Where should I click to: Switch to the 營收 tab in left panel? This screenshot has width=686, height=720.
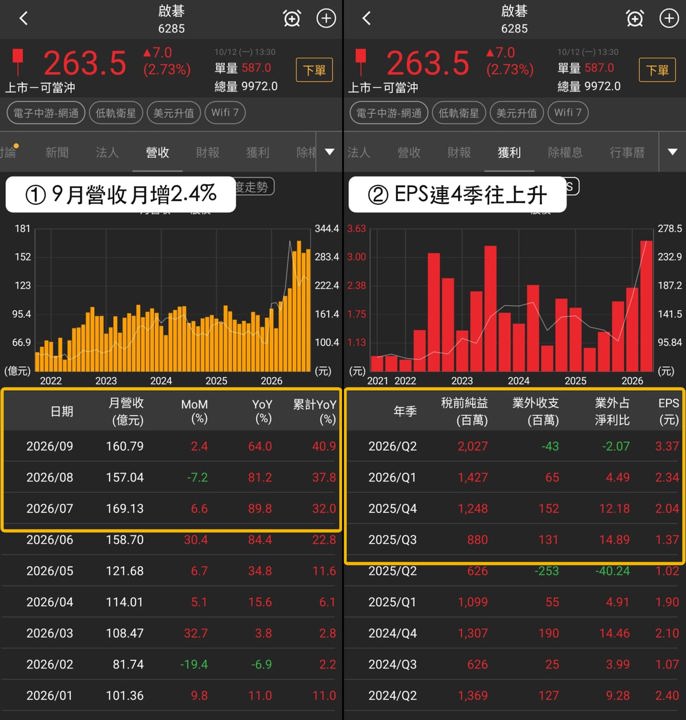[x=157, y=152]
